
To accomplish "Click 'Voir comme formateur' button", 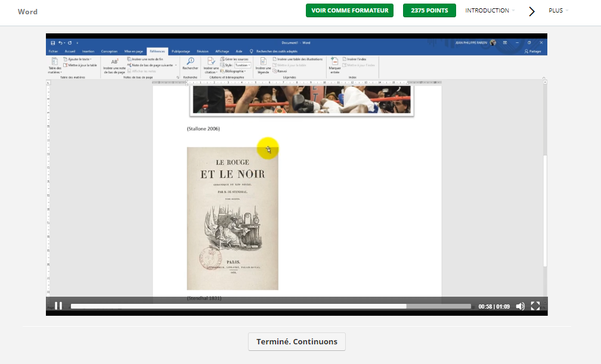I will 349,10.
